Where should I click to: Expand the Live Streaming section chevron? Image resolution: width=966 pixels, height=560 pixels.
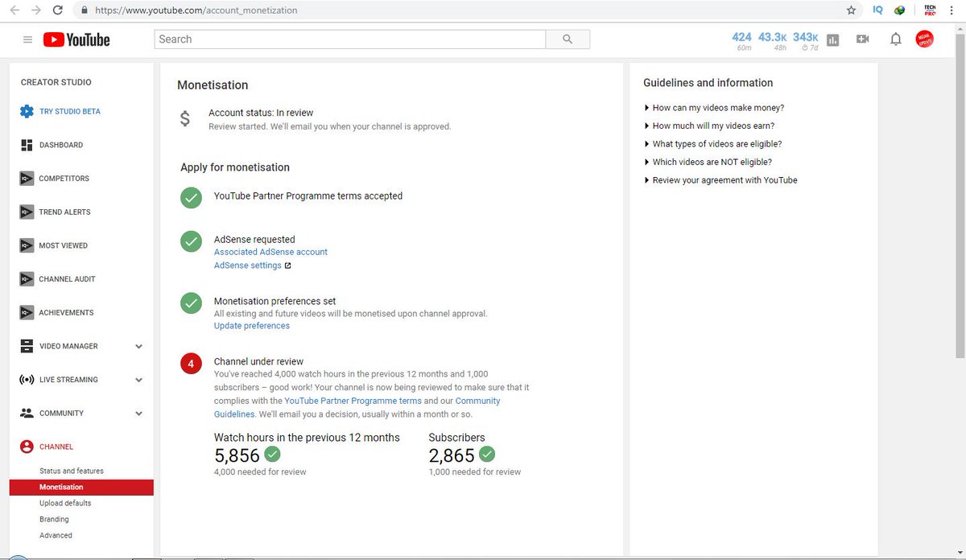[138, 380]
